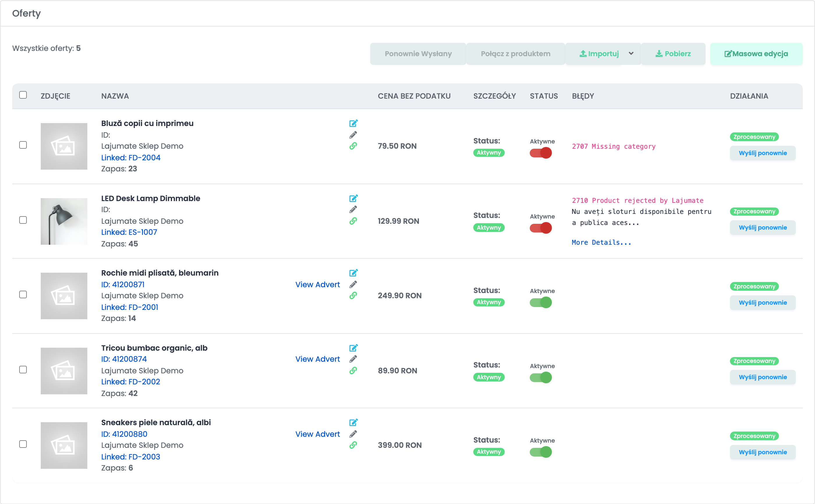Click Wyślij ponownie for Sneakers piele naturală
This screenshot has width=815, height=504.
click(x=763, y=452)
